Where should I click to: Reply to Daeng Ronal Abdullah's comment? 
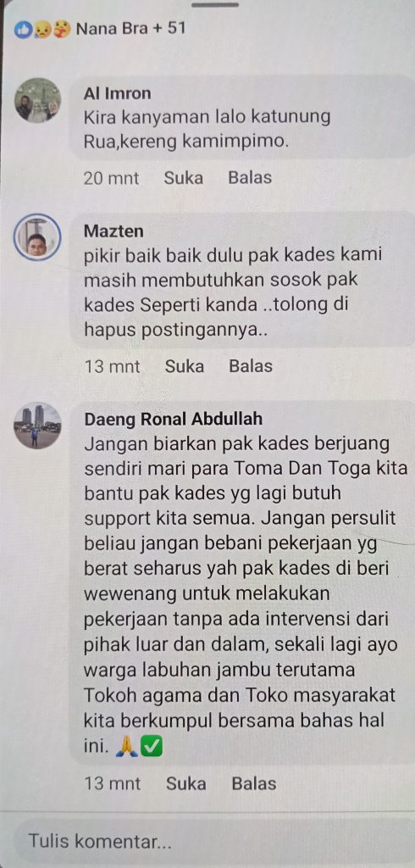point(253,783)
